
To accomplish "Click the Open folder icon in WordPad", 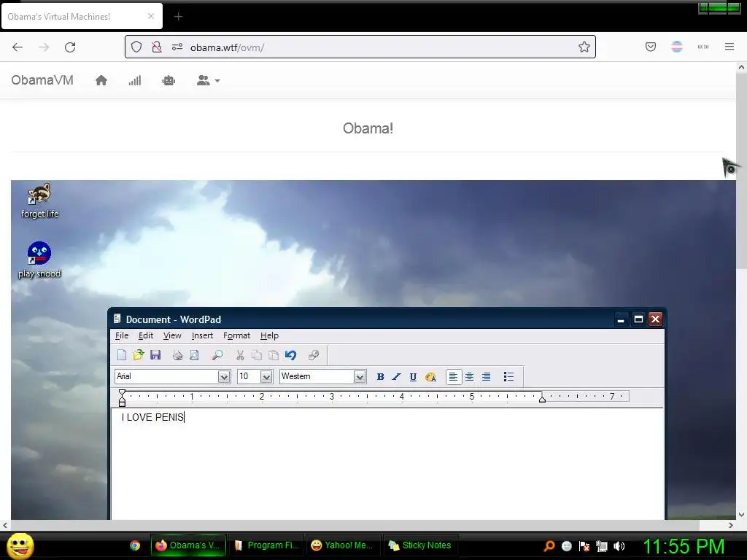I will pyautogui.click(x=139, y=355).
